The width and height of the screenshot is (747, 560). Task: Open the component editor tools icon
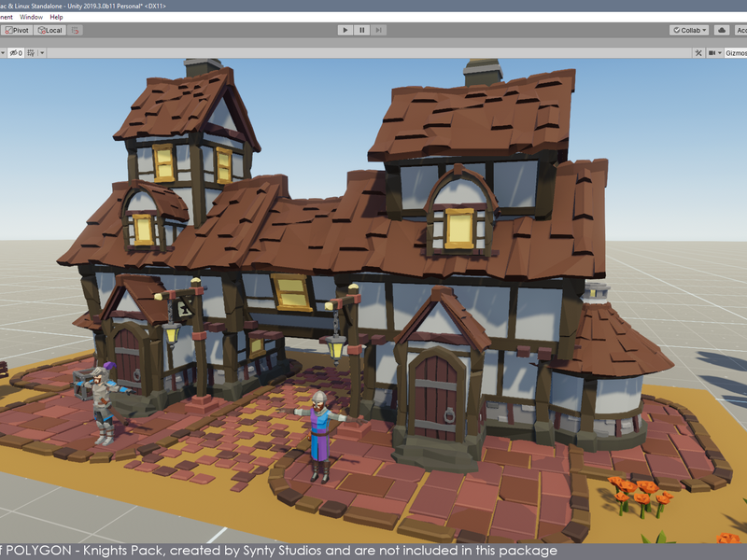698,53
